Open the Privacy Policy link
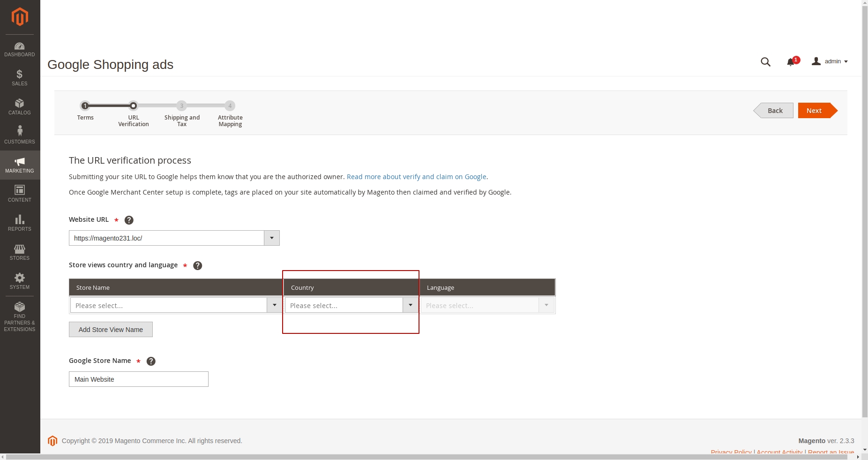The height and width of the screenshot is (460, 868). (731, 452)
